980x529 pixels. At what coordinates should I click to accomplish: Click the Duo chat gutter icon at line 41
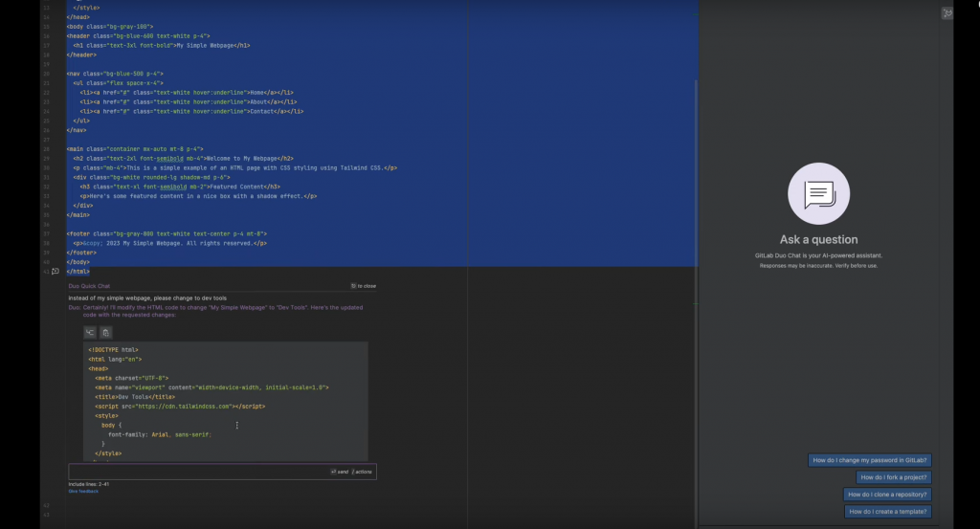click(x=55, y=271)
